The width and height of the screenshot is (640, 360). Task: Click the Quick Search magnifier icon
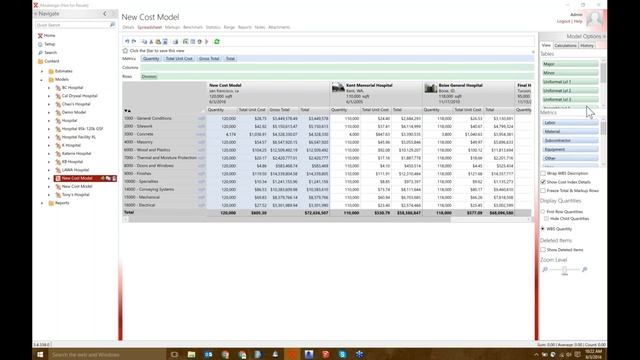(112, 25)
